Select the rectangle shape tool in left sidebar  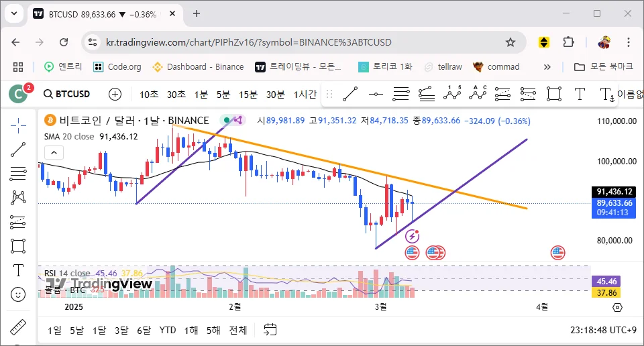tap(18, 246)
